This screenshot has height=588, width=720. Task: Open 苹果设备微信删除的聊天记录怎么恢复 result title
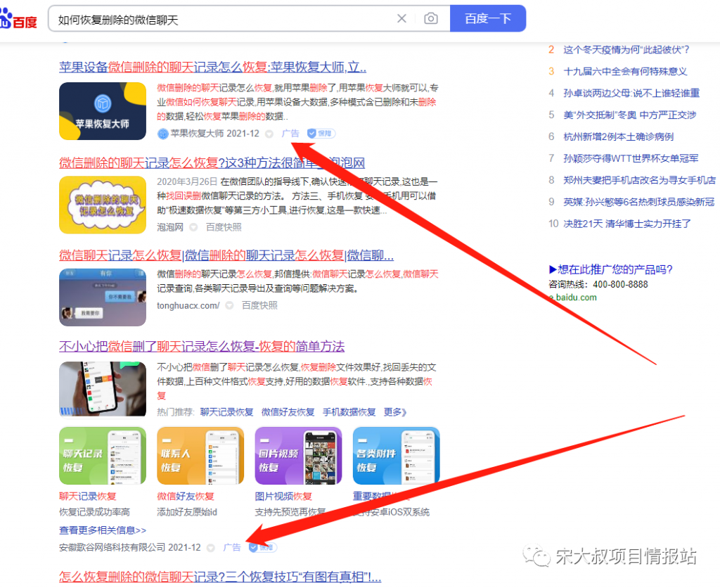point(212,68)
